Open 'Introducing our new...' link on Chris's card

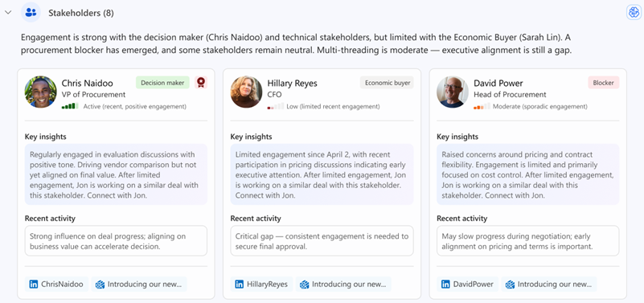pyautogui.click(x=139, y=285)
